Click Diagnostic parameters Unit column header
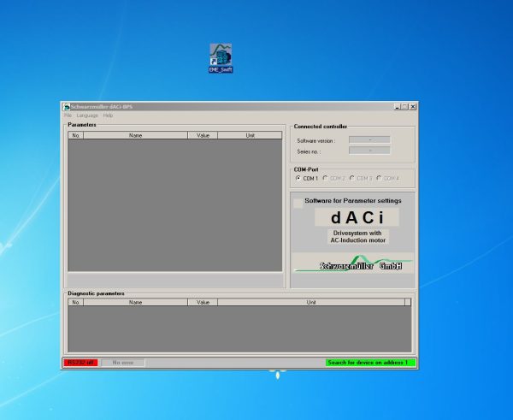Image resolution: width=513 pixels, height=420 pixels. [311, 302]
